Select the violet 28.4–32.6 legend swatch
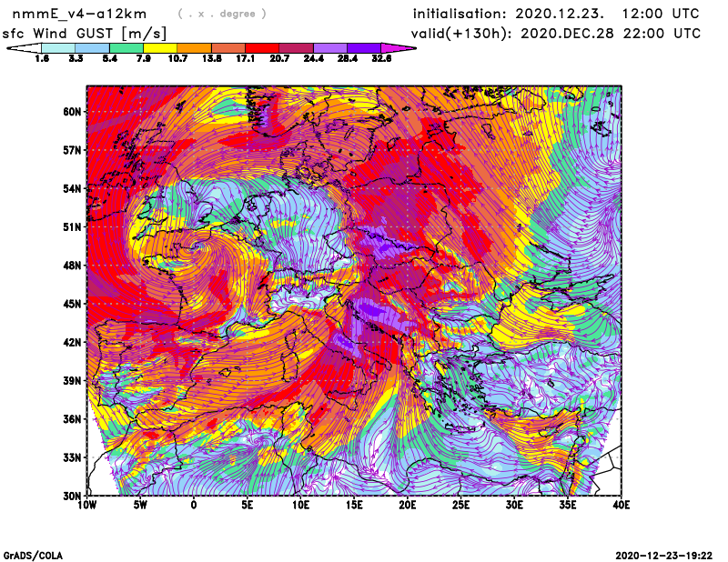 [x=364, y=48]
